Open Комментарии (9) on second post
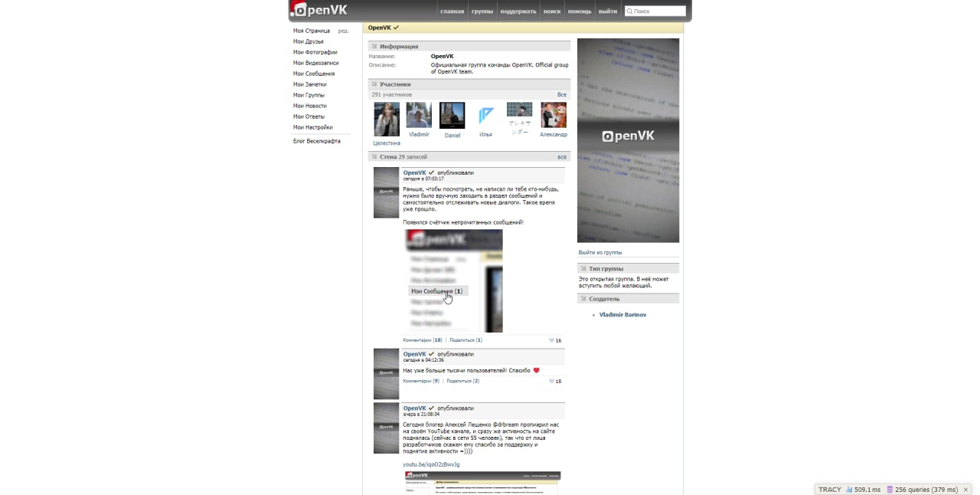 [x=421, y=381]
